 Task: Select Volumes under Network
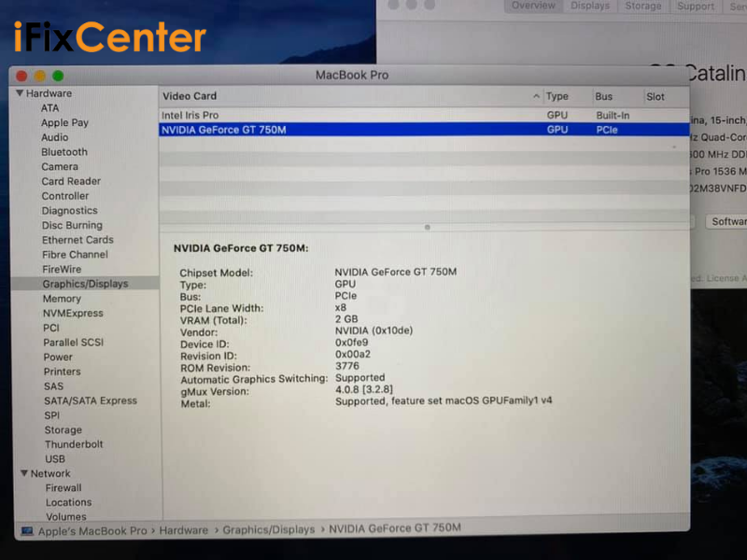pyautogui.click(x=66, y=517)
